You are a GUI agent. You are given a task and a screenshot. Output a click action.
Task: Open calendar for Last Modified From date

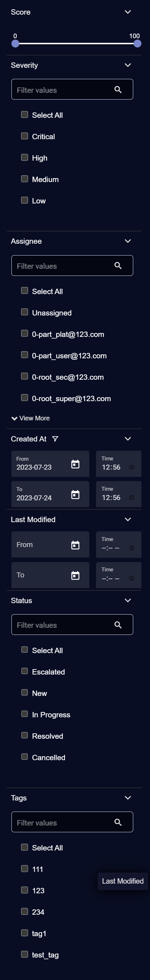[x=75, y=545]
